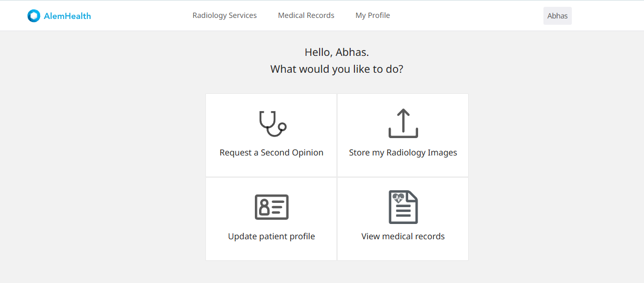The image size is (644, 283).
Task: Click the What would you like to do? text
Action: 337,69
